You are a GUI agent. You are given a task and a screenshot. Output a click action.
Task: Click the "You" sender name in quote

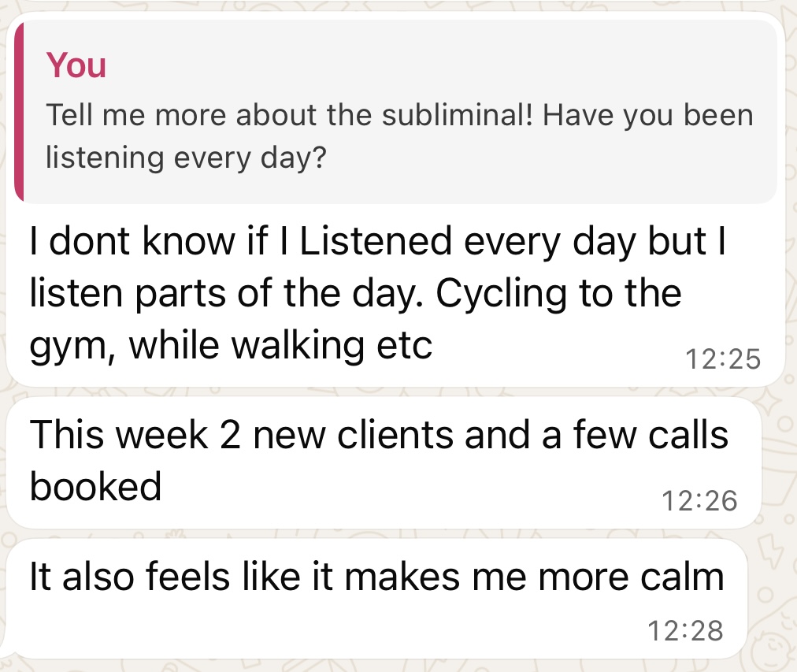click(x=76, y=65)
